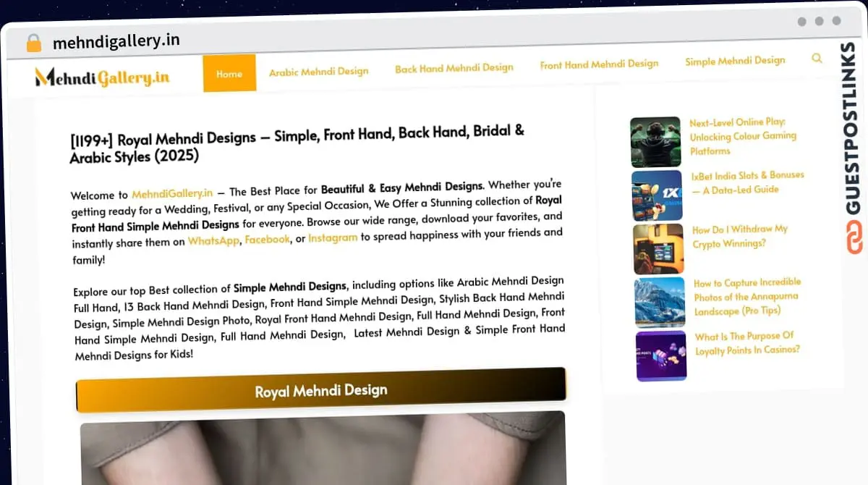Click the Annapurna mountain landscape thumbnail
The image size is (868, 485).
(x=658, y=302)
